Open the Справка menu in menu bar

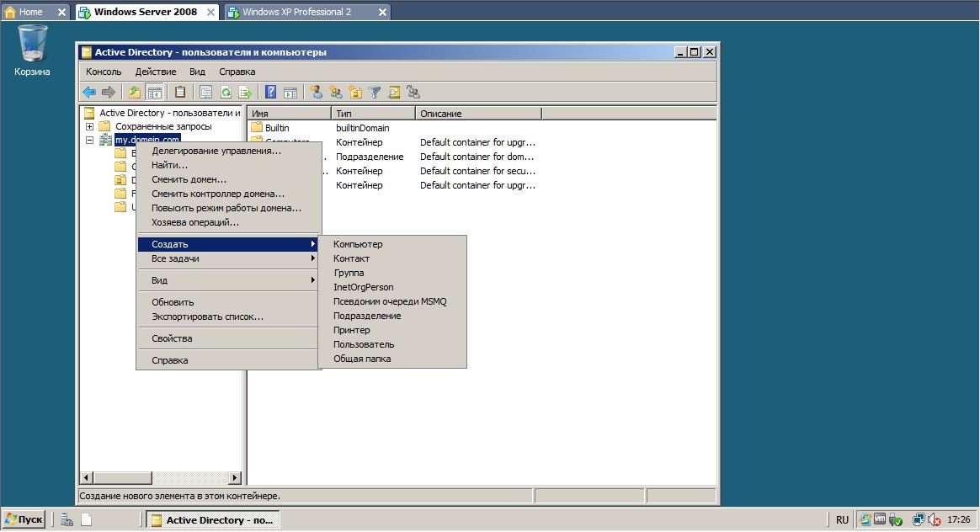coord(237,72)
